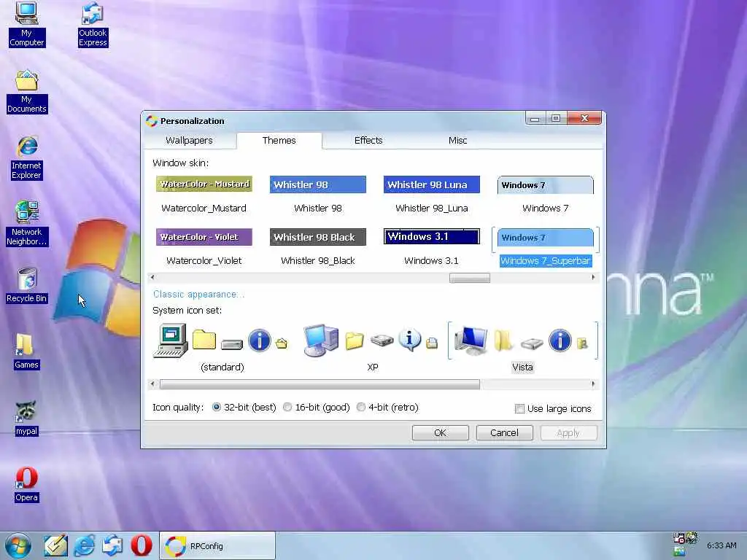Open Outlook Express from taskbar quick launch
747x560 pixels.
coord(112,545)
